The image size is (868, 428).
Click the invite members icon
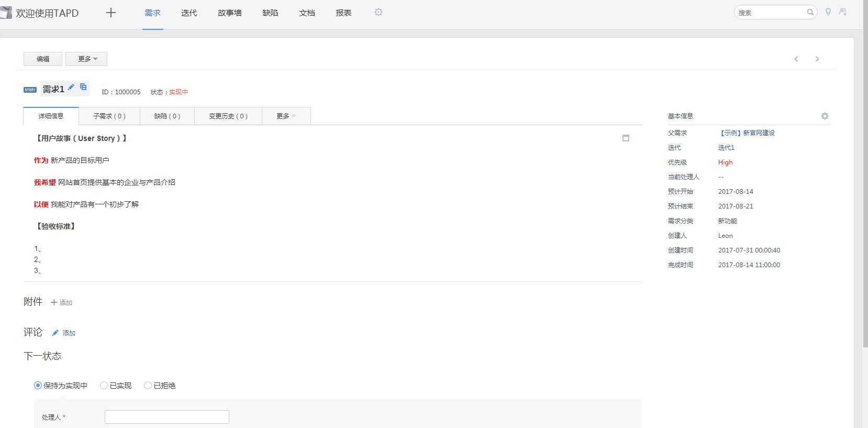843,12
